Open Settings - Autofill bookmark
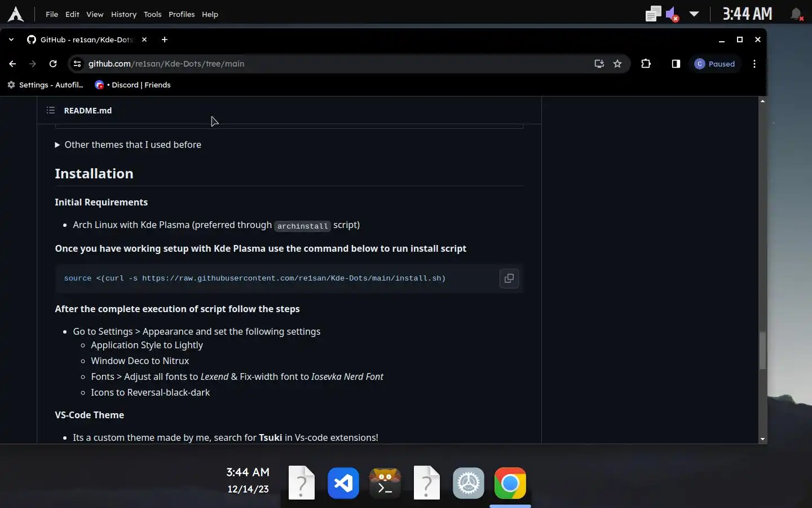Screen dimensions: 812x508 [45, 85]
